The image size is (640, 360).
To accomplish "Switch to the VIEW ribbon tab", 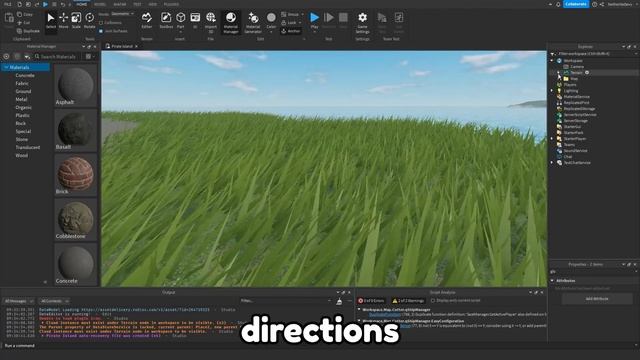I will pyautogui.click(x=153, y=4).
